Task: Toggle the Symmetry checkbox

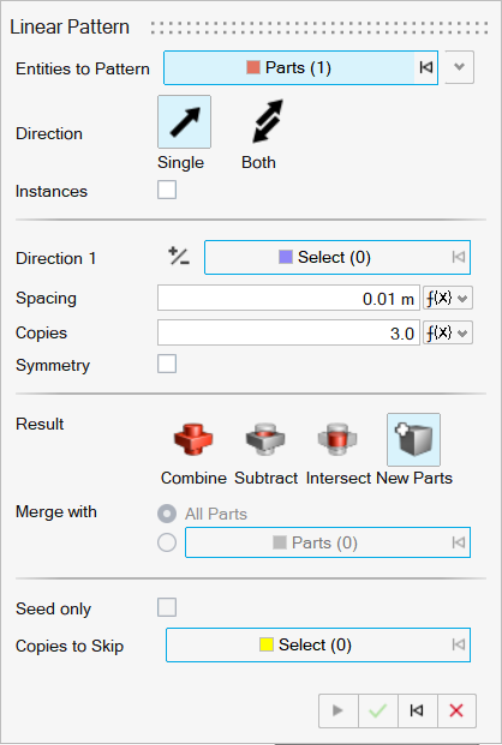Action: [167, 363]
